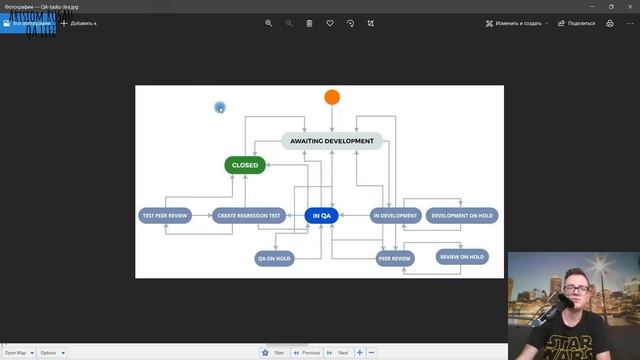Click the 'QA ON HOLD' node
640x360 pixels.
tap(274, 258)
